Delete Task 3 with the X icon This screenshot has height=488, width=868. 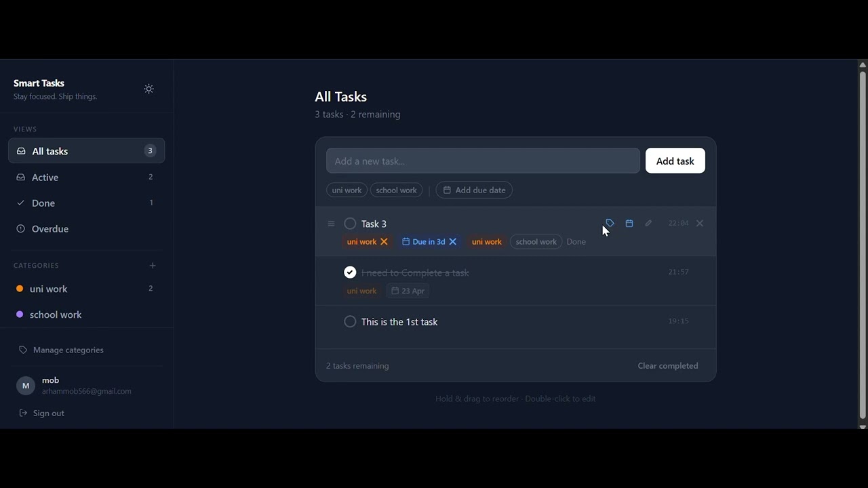[700, 223]
